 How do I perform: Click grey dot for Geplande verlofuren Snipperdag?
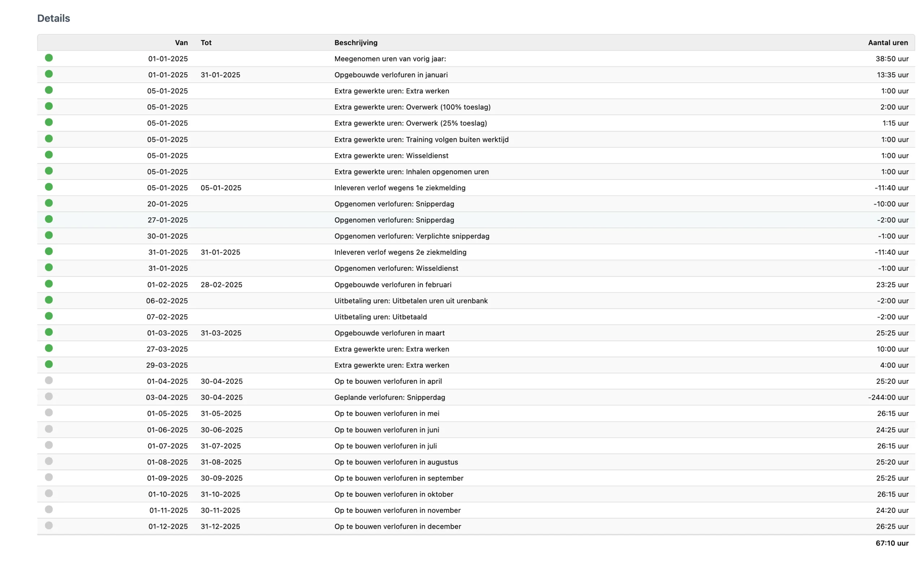click(49, 397)
